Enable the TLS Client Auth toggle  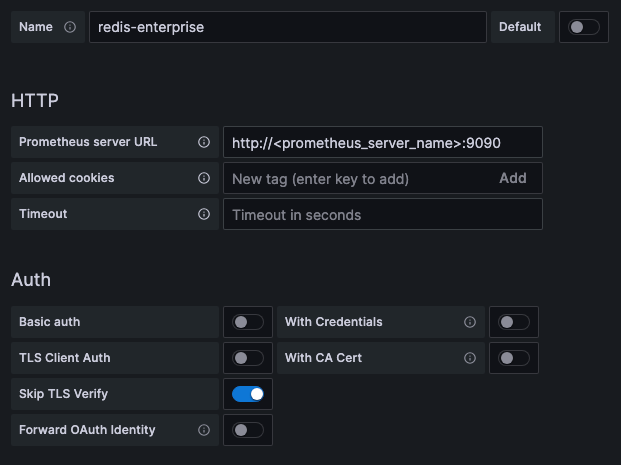248,358
